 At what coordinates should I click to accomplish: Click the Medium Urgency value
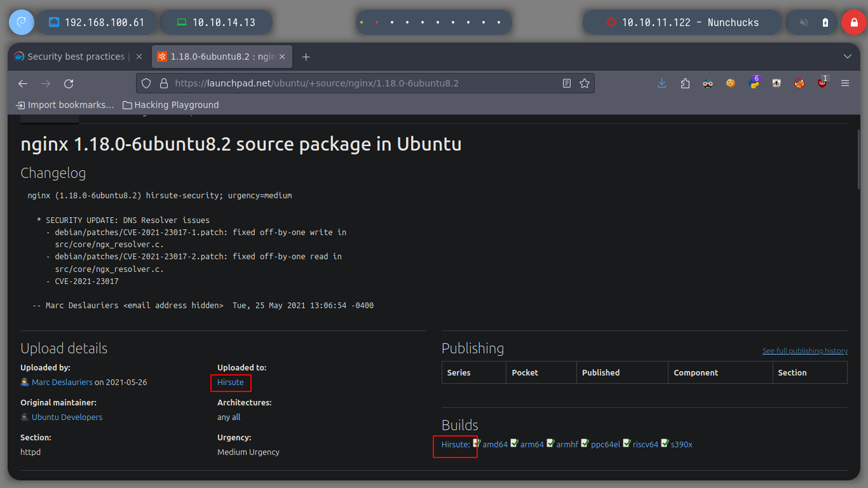tap(248, 452)
